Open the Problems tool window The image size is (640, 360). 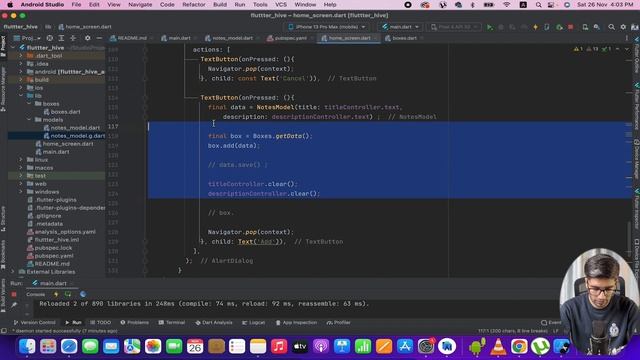click(x=135, y=322)
